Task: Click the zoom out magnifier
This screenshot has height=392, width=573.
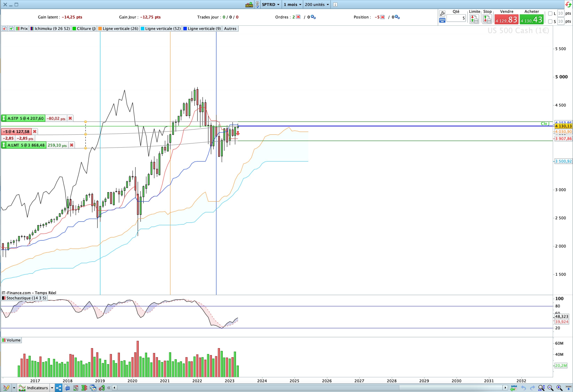Action: tap(550, 388)
